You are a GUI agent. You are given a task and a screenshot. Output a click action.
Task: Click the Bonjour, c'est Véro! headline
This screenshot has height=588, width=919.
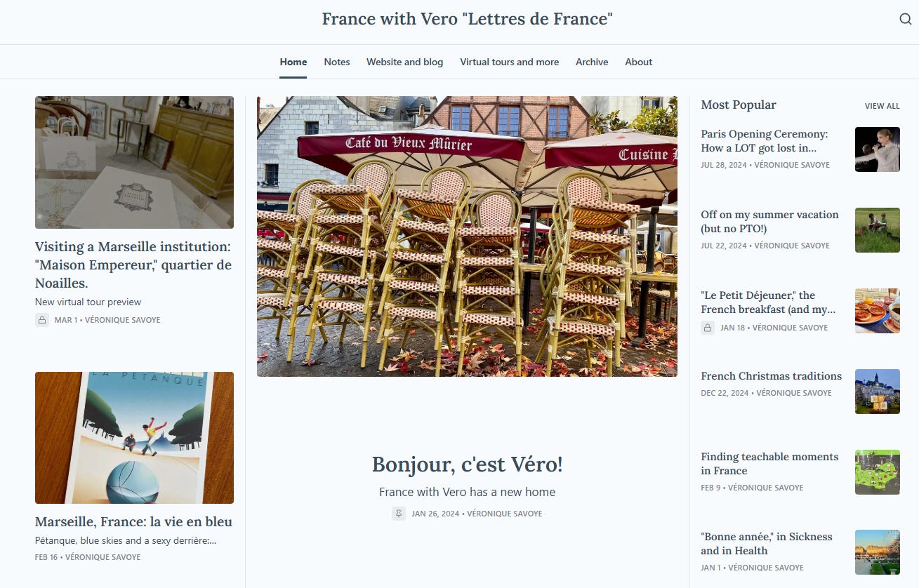pyautogui.click(x=467, y=465)
